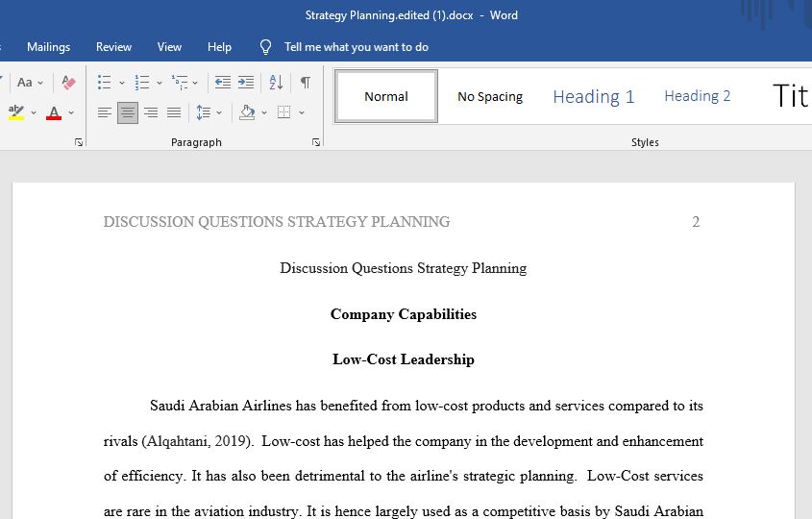Click the header text 'DISCUSSION QUESTIONS STRATEGY PLANNING'
The width and height of the screenshot is (812, 519).
point(277,222)
